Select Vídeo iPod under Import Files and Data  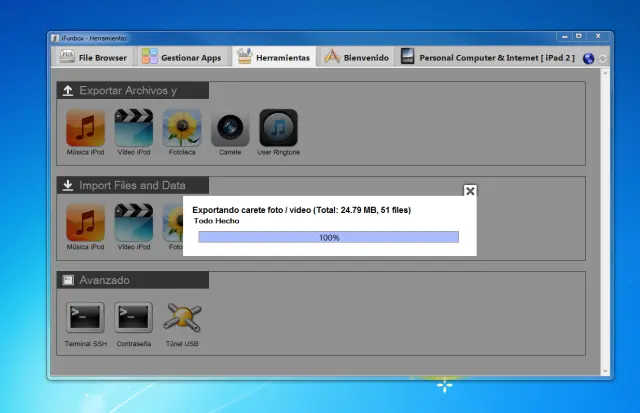[133, 222]
